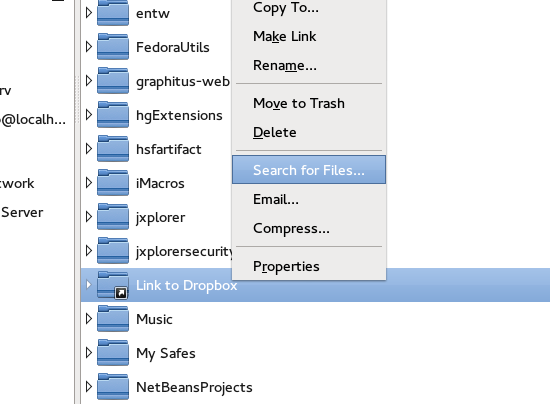Select the entw folder name
Screen dimensions: 550x404
153,13
